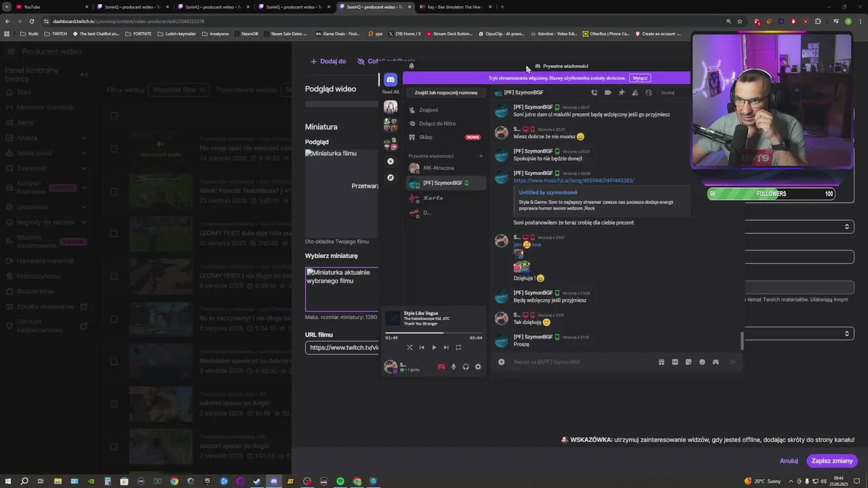This screenshot has height=488, width=868.
Task: Open Windows taskbar search
Action: 24,481
